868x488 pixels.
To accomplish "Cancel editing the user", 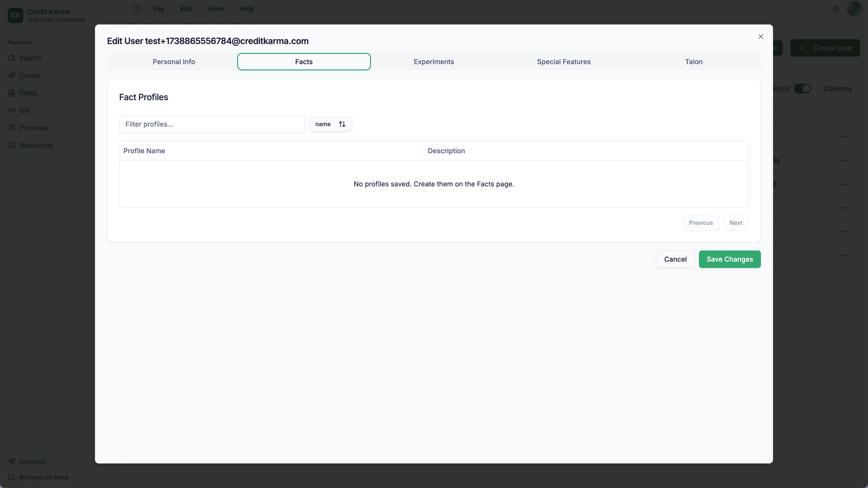I will click(675, 259).
